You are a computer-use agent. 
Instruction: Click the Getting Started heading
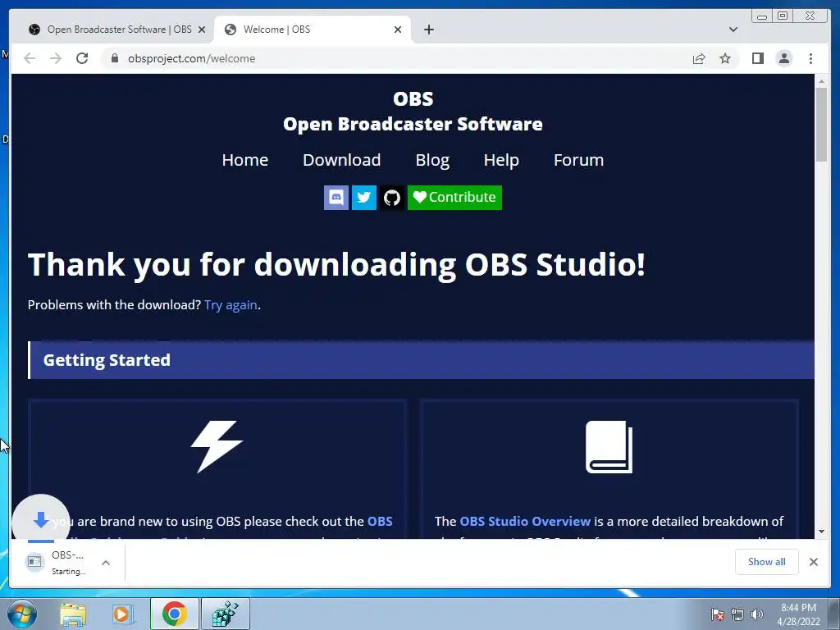point(107,360)
